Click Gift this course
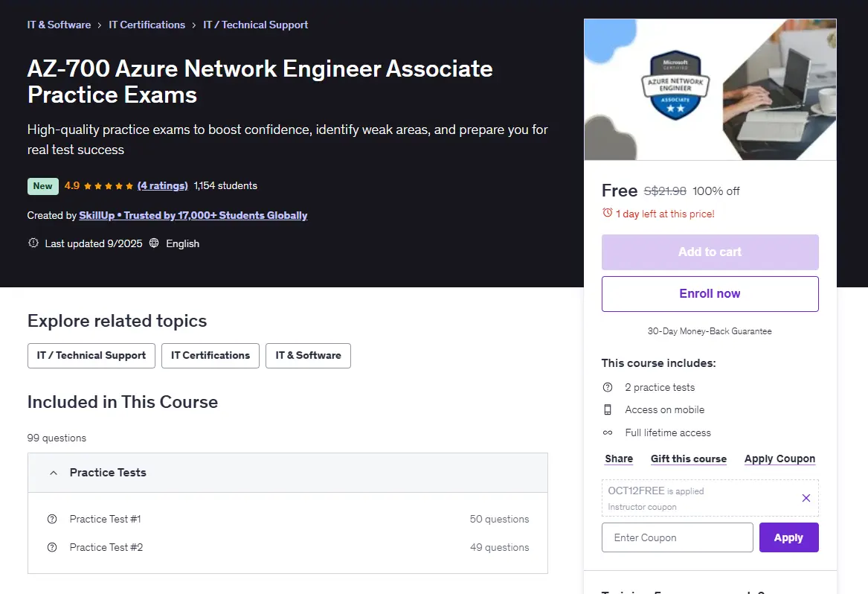Screen dimensions: 868x594 point(689,459)
